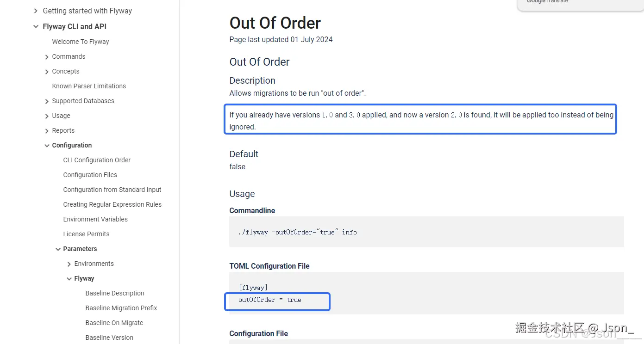644x344 pixels.
Task: Collapse the Configuration section chevron
Action: (x=47, y=146)
